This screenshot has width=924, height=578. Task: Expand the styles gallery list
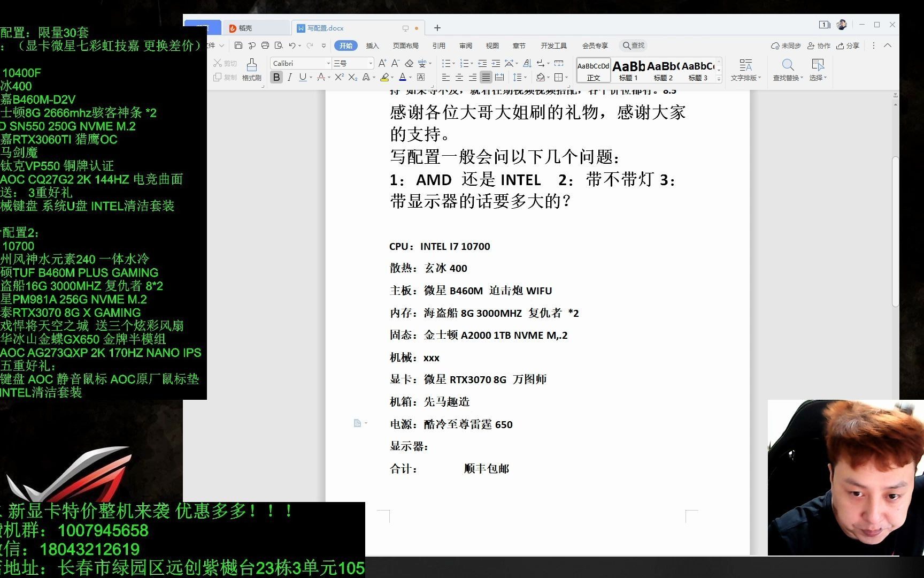click(719, 79)
